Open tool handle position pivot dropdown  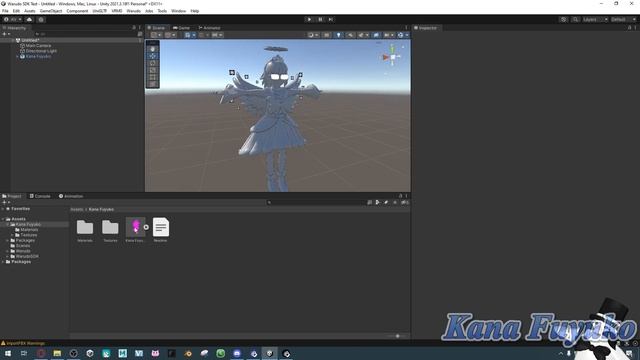[156, 35]
